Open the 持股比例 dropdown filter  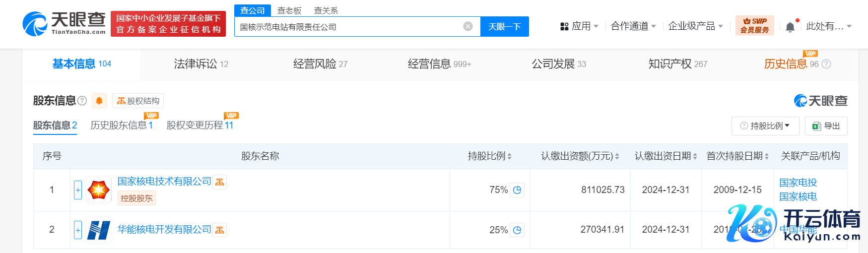[x=765, y=126]
